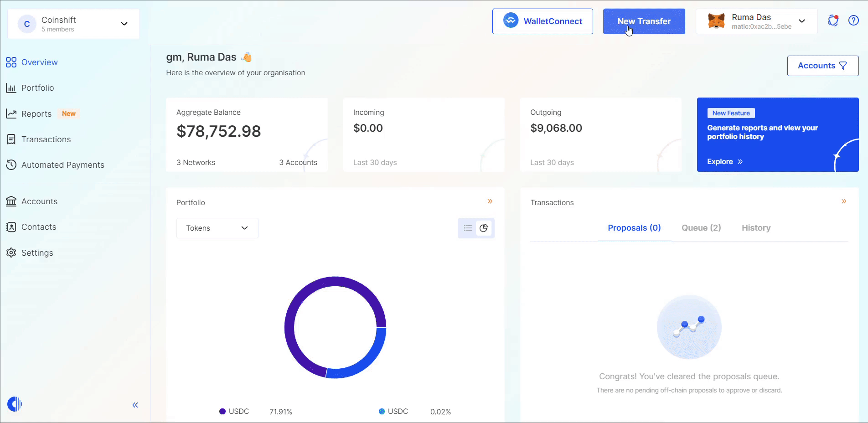
Task: Go to Contacts in the sidebar
Action: click(39, 227)
